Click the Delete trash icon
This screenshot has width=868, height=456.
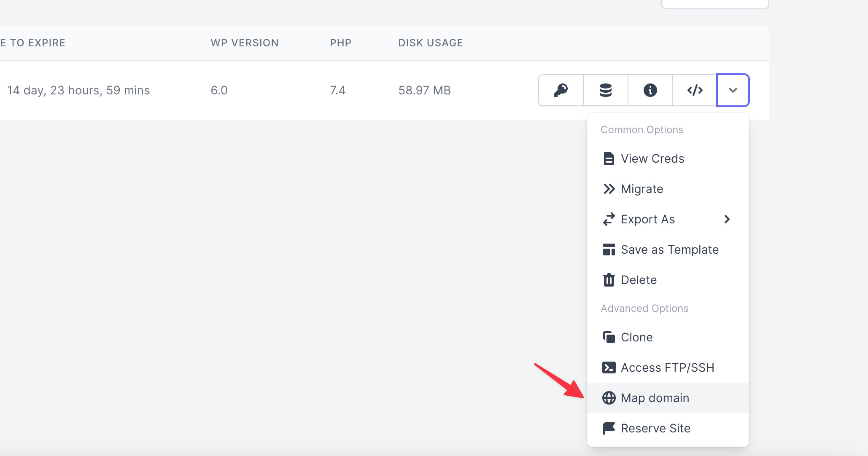pyautogui.click(x=609, y=280)
